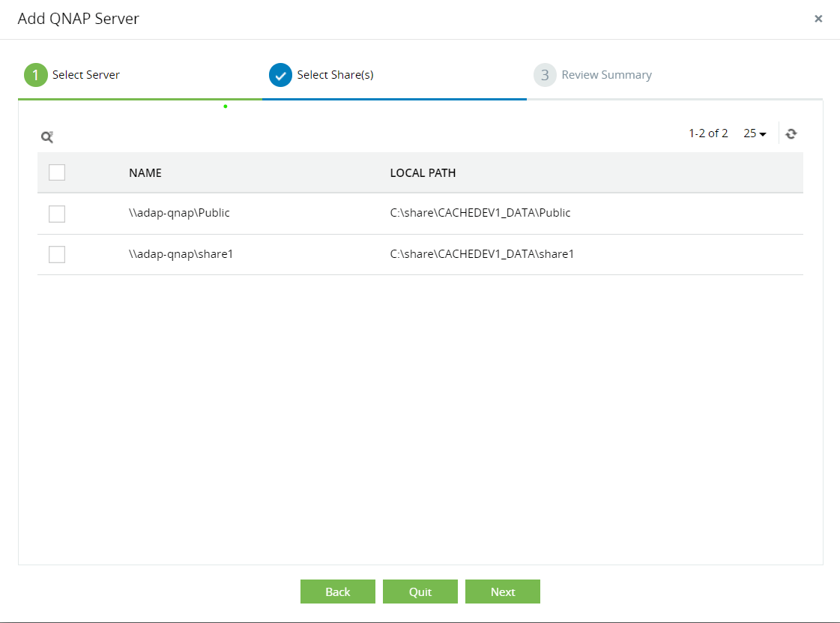Click the NAME column header
840x623 pixels.
pos(145,173)
